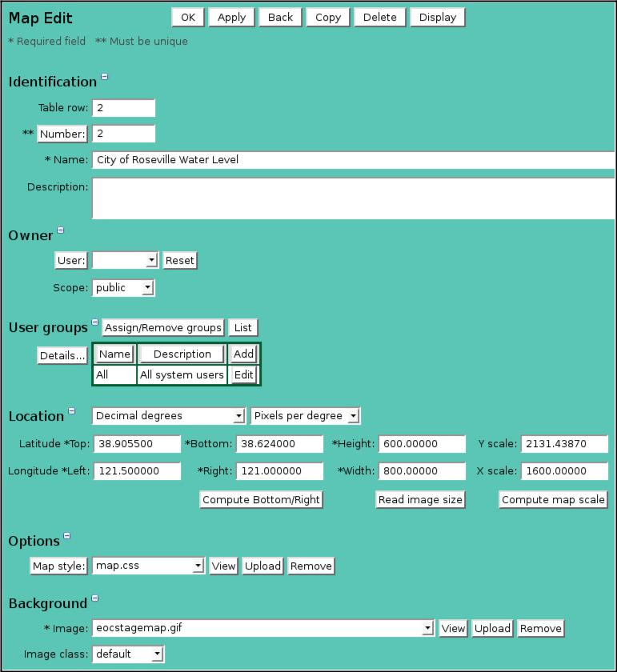Viewport: 617px width, 672px height.
Task: Click Compute Bottom/Right button
Action: point(261,500)
